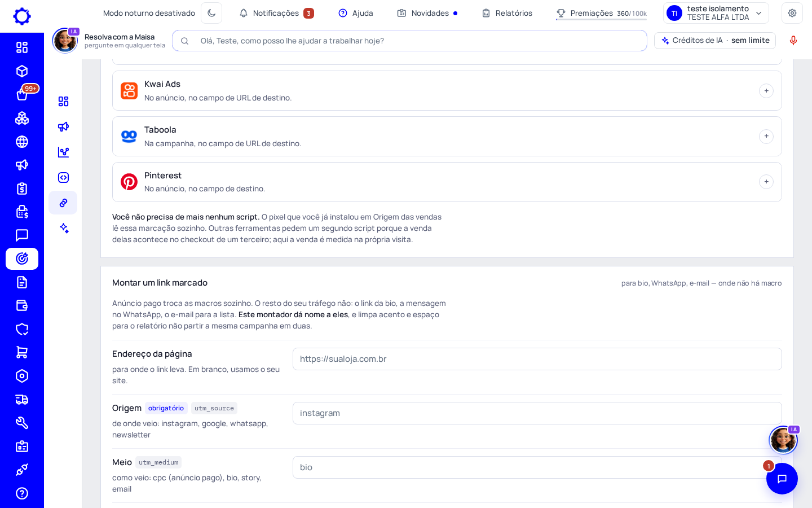
Task: Toggle the night mode moon button
Action: (x=211, y=13)
